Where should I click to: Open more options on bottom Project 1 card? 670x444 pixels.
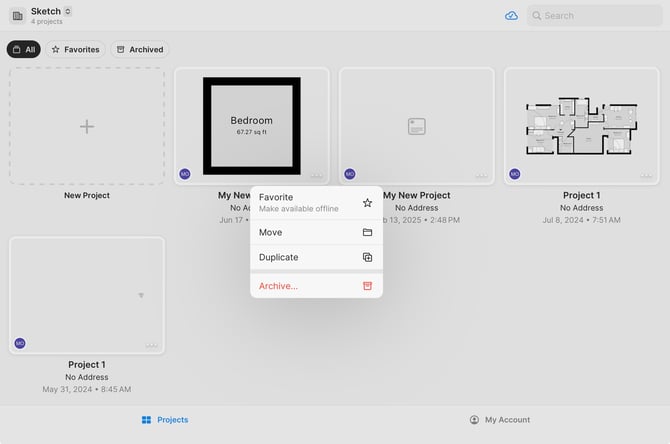[151, 345]
